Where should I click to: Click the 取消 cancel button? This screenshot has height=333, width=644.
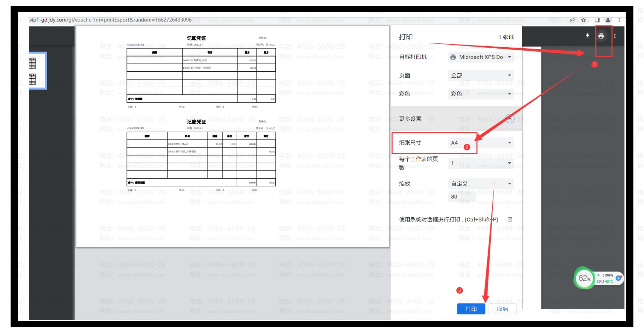[x=502, y=309]
